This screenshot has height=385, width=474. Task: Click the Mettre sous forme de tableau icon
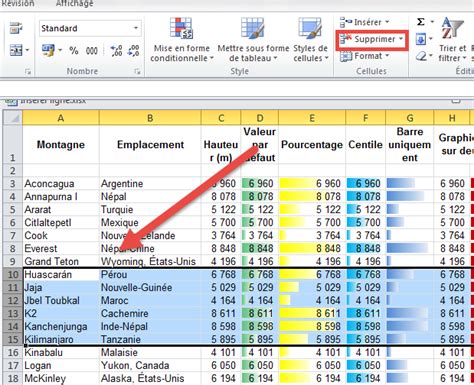coord(253,29)
